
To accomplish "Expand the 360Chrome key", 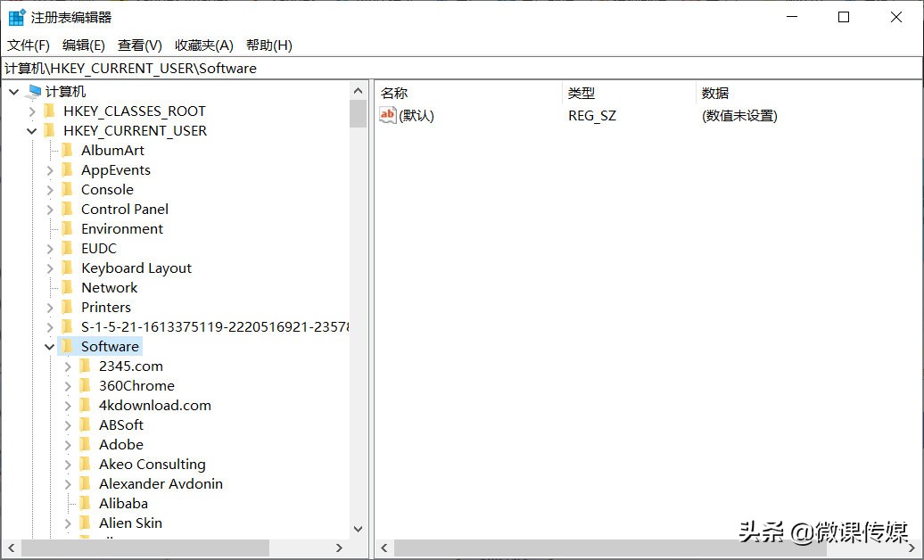I will [68, 385].
